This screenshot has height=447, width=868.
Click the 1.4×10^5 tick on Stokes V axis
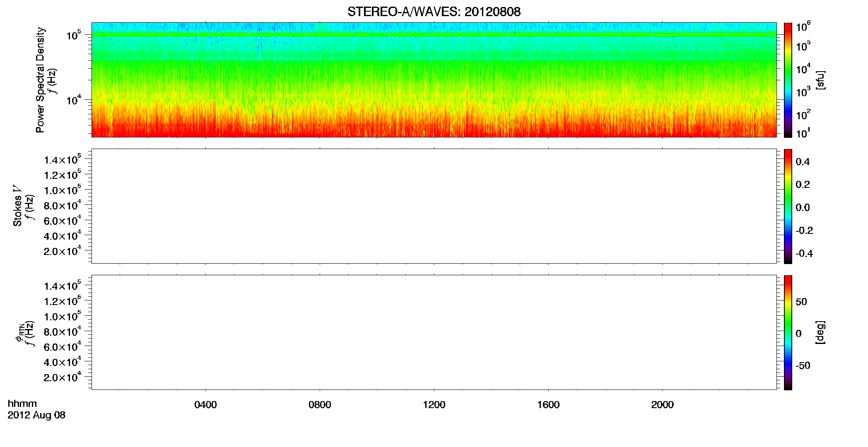coord(63,159)
